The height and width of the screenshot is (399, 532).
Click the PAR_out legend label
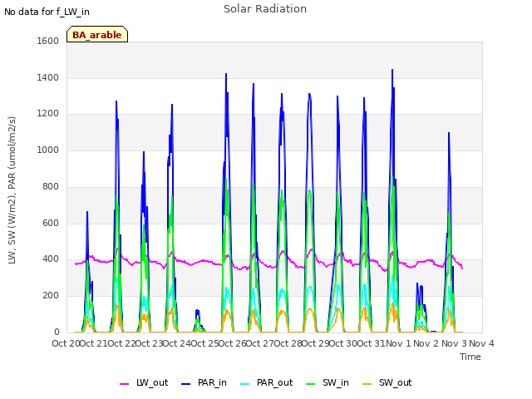274,382
